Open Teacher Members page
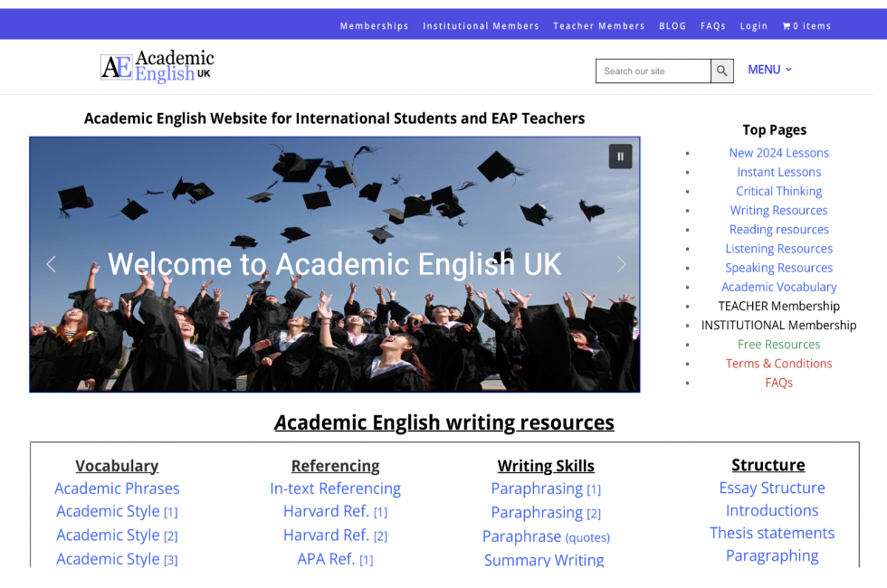Screen dimensions: 887x588 click(x=598, y=26)
